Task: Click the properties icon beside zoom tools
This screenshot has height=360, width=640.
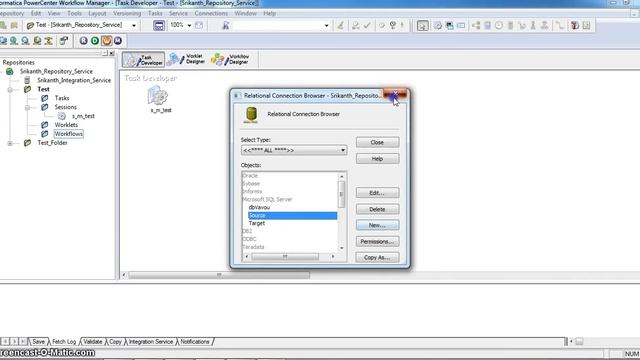Action: (64, 40)
